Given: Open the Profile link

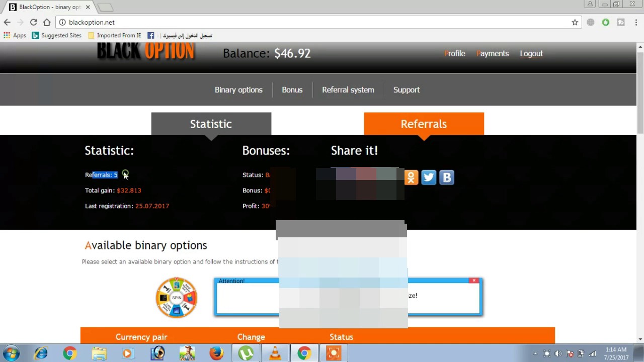Looking at the screenshot, I should [455, 53].
